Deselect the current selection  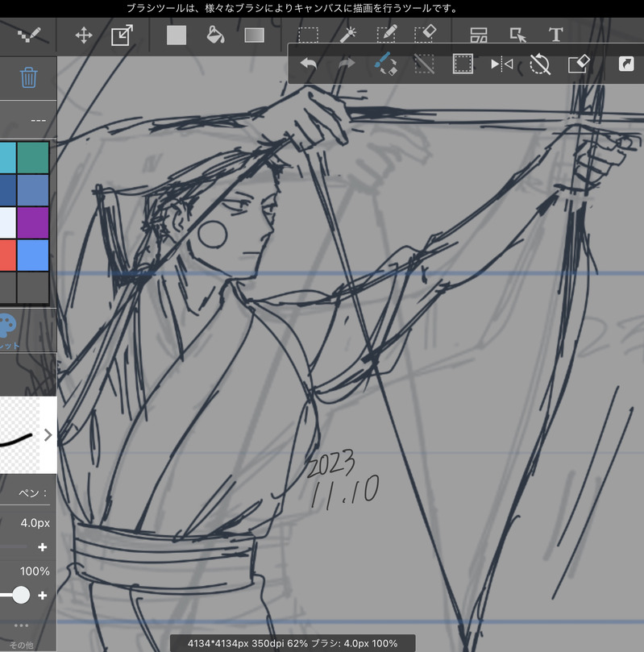(424, 64)
